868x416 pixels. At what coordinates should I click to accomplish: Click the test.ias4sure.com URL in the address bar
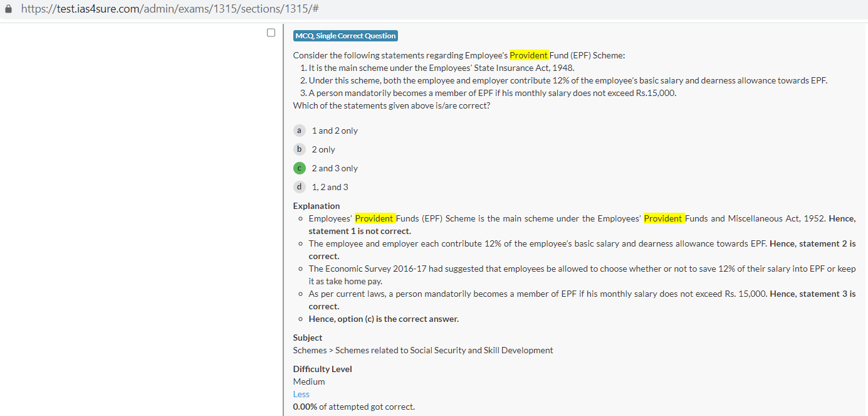[170, 9]
